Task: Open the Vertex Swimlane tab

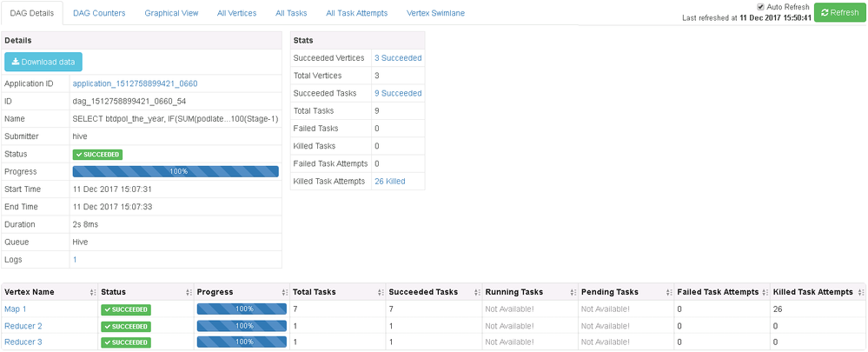Action: click(437, 13)
